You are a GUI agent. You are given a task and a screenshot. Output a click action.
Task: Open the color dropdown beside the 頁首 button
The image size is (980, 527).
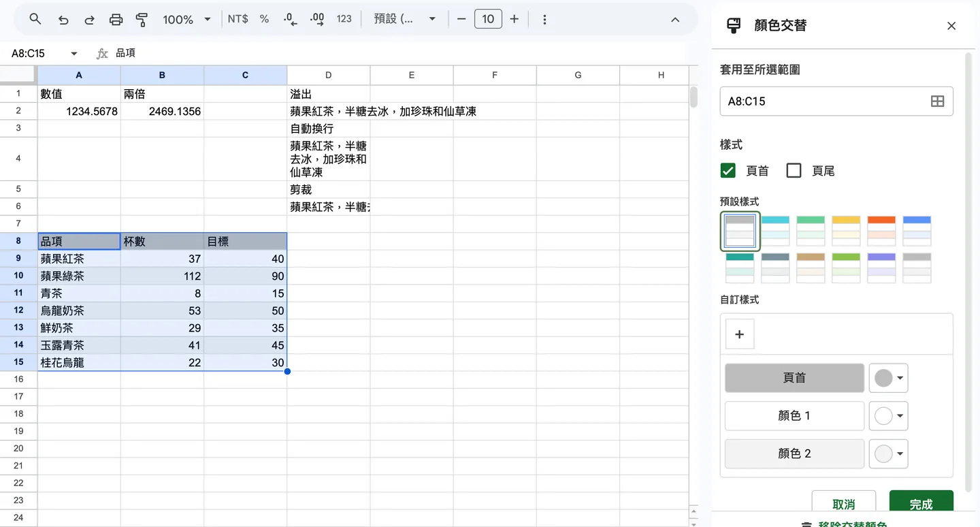coord(888,378)
